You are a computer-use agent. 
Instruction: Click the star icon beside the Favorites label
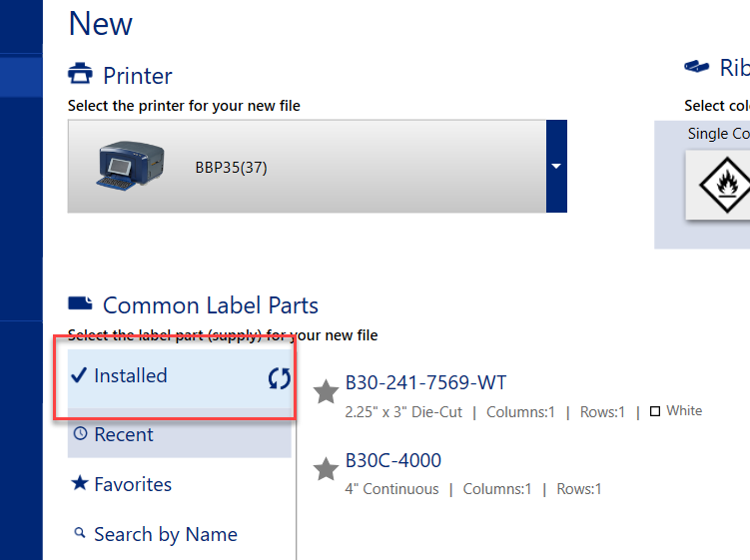pos(80,484)
